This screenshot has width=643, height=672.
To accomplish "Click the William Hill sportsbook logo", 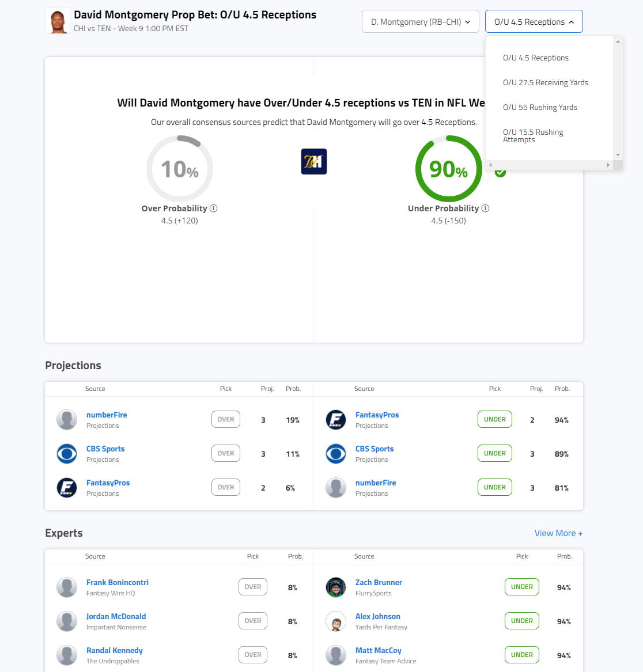I will point(314,162).
